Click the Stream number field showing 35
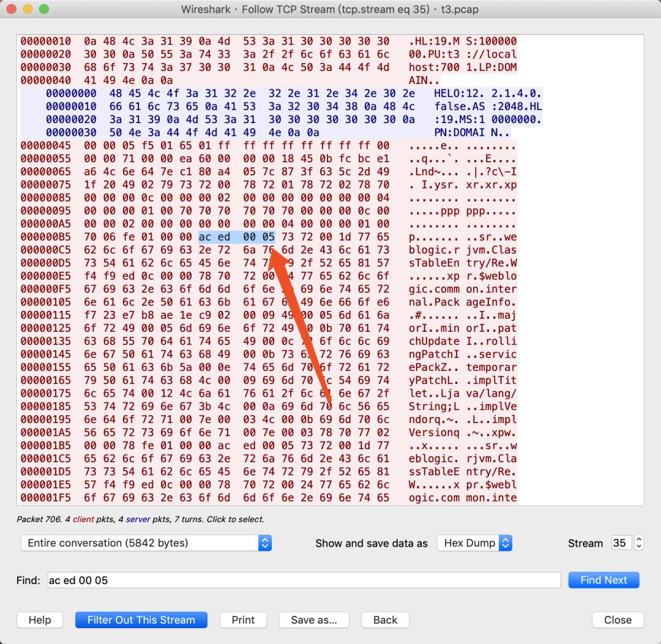This screenshot has height=644, width=661. point(621,542)
